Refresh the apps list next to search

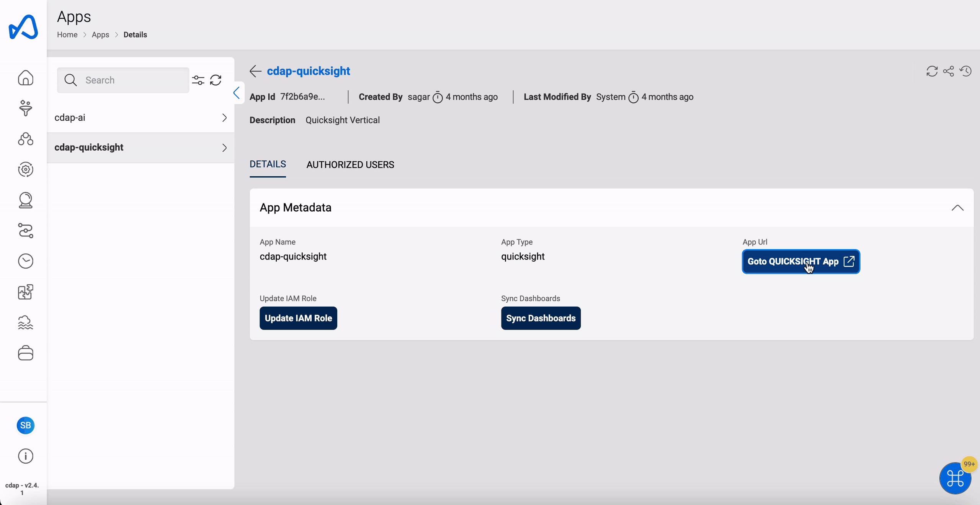tap(216, 80)
